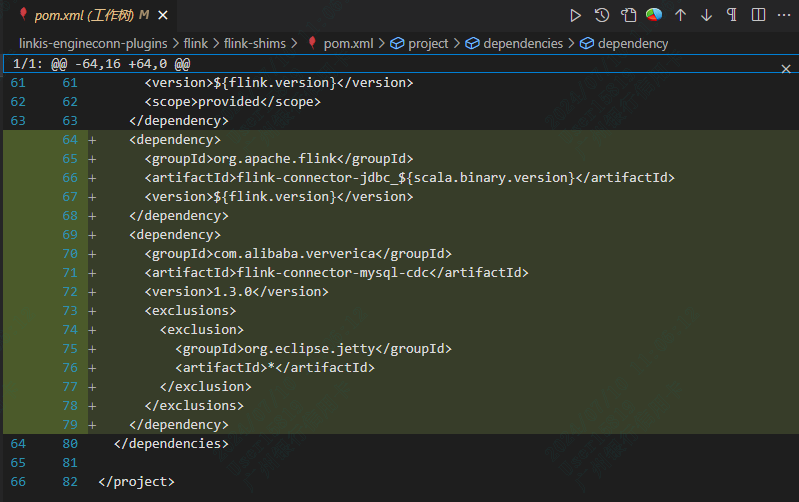799x502 pixels.
Task: Click the closing </exclusion> tag on line 77
Action: tap(206, 387)
